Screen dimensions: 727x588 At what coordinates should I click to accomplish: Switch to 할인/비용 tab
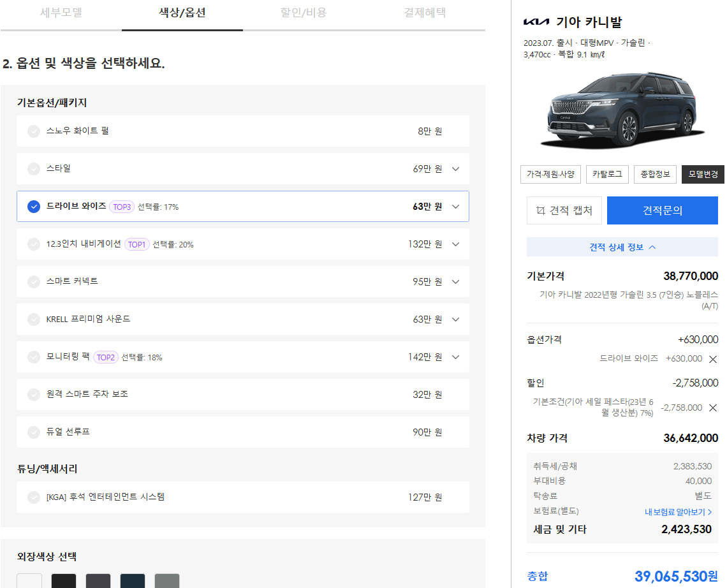pos(303,13)
